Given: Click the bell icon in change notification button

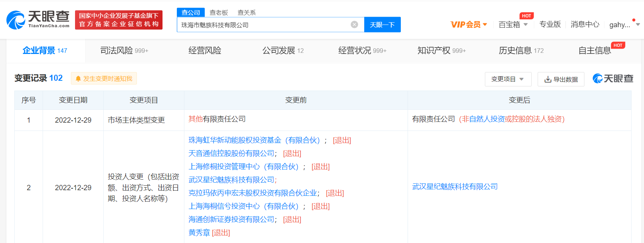Looking at the screenshot, I should point(78,78).
